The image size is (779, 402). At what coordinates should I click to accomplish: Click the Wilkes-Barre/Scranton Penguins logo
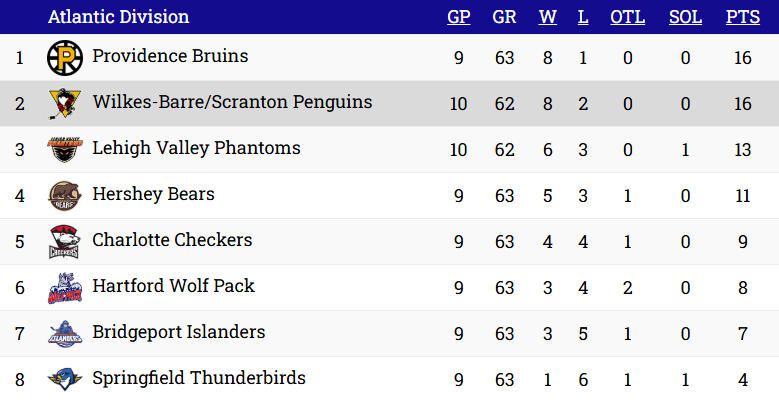click(64, 104)
